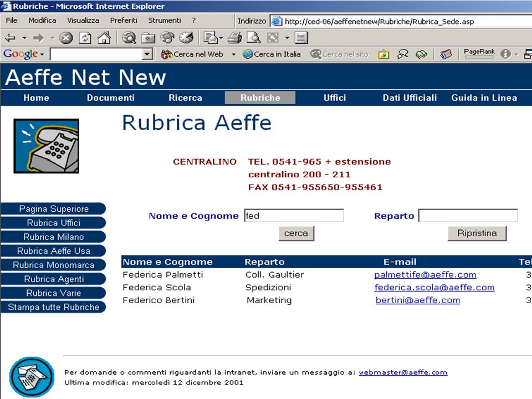Refresh the page with the Refresh icon
The width and height of the screenshot is (532, 399).
[x=85, y=38]
